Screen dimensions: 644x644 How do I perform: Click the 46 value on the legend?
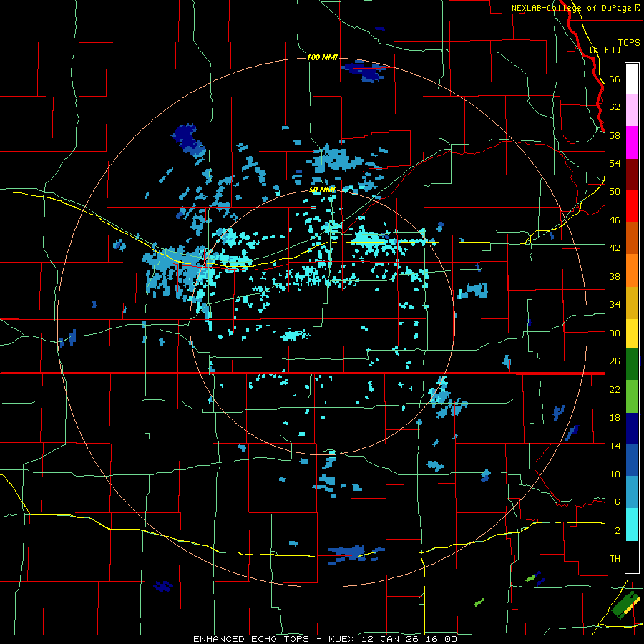(x=615, y=220)
